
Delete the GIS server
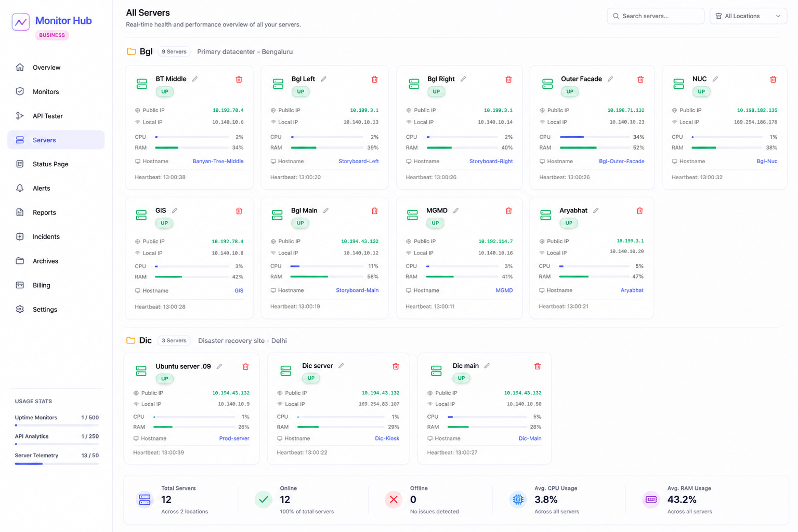point(239,211)
